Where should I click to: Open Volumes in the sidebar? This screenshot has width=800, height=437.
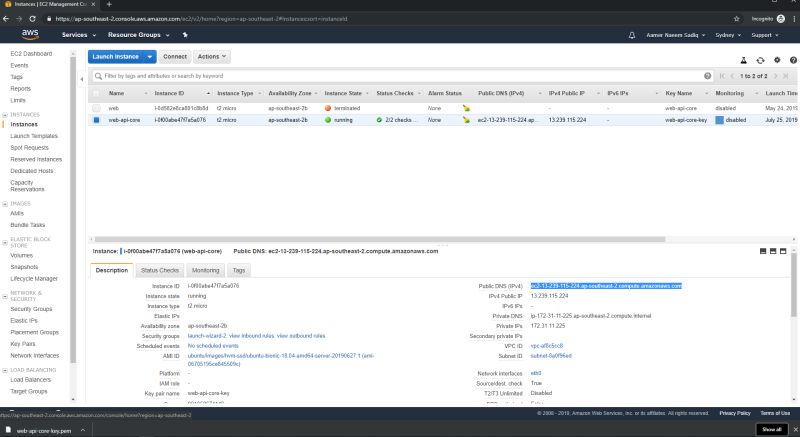(21, 255)
